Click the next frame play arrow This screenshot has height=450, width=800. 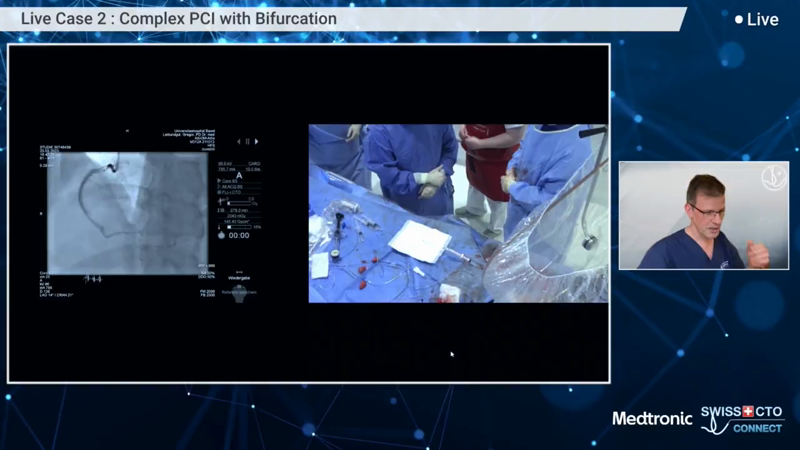[x=256, y=142]
